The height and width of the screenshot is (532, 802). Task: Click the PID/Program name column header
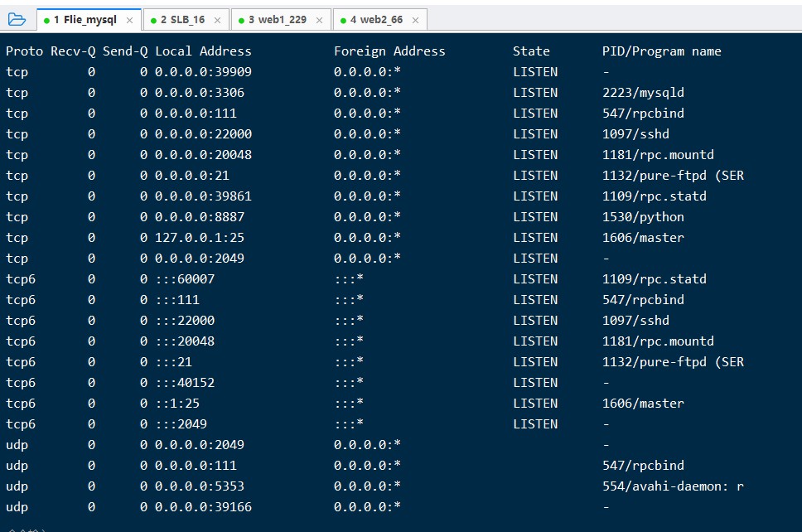[661, 51]
